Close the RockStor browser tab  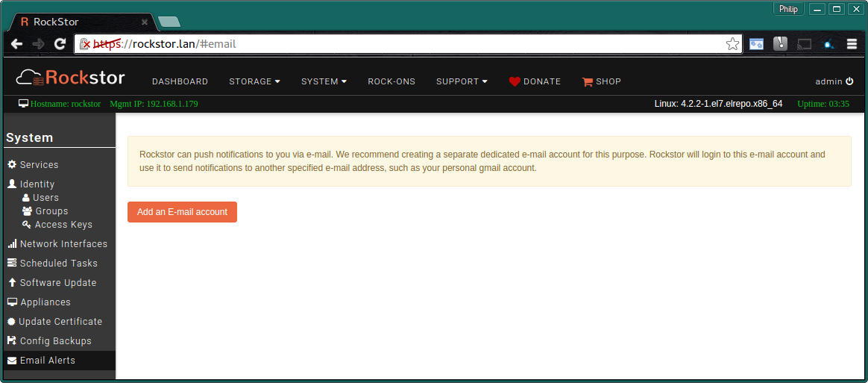point(145,22)
